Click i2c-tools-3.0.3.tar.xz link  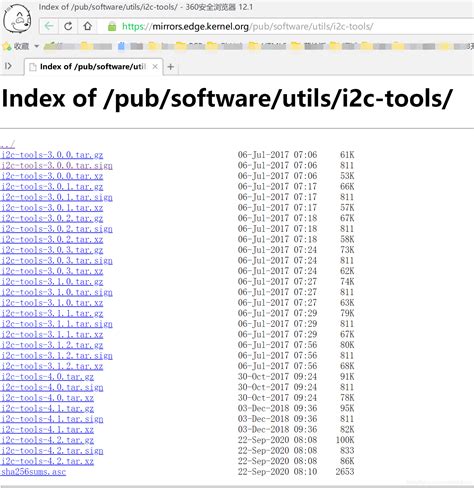(52, 271)
